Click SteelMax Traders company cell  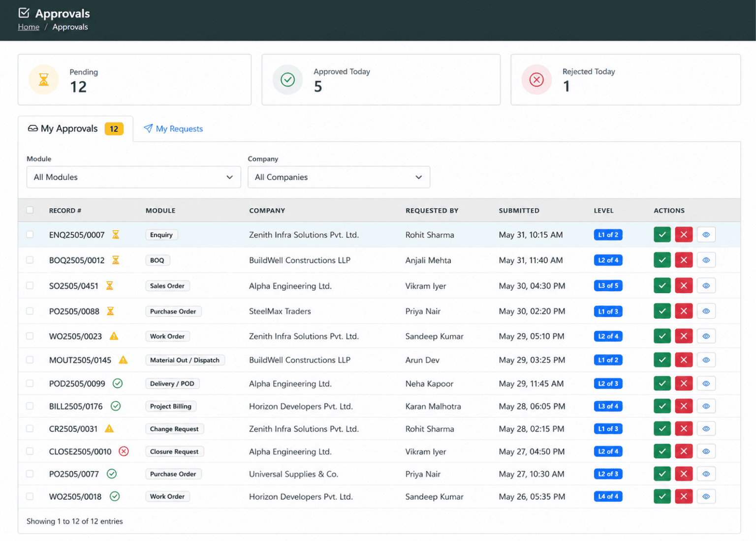280,311
